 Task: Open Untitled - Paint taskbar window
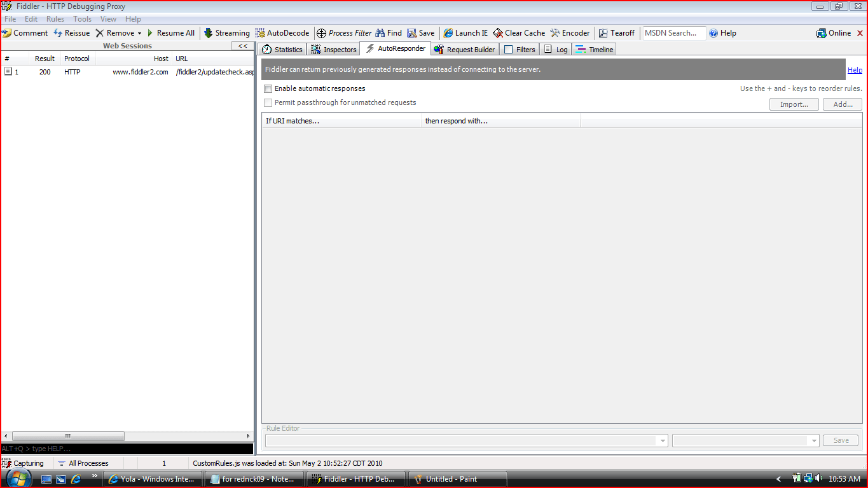click(x=458, y=479)
